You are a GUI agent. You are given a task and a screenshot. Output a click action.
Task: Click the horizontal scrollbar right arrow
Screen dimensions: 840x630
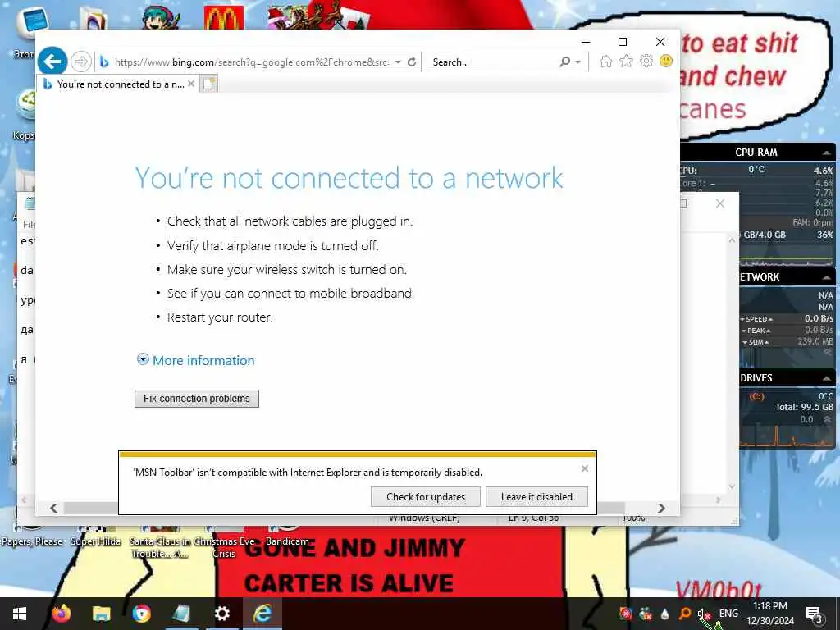pos(662,508)
